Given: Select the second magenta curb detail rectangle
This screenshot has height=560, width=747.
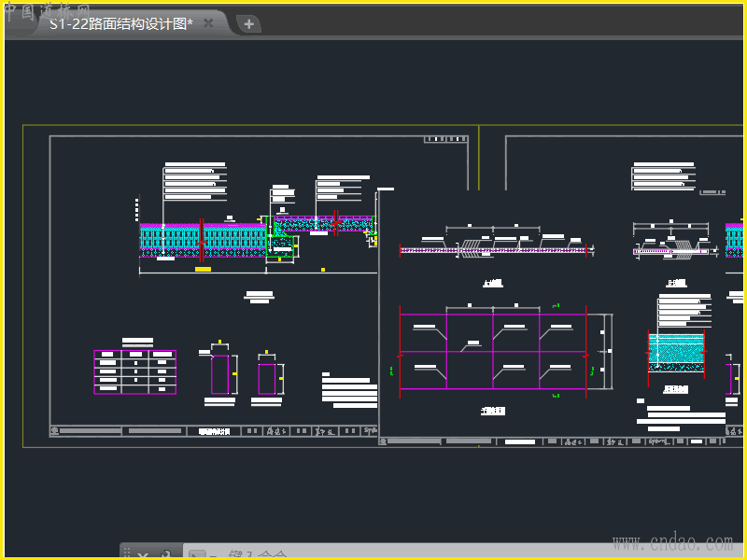Looking at the screenshot, I should (x=267, y=378).
